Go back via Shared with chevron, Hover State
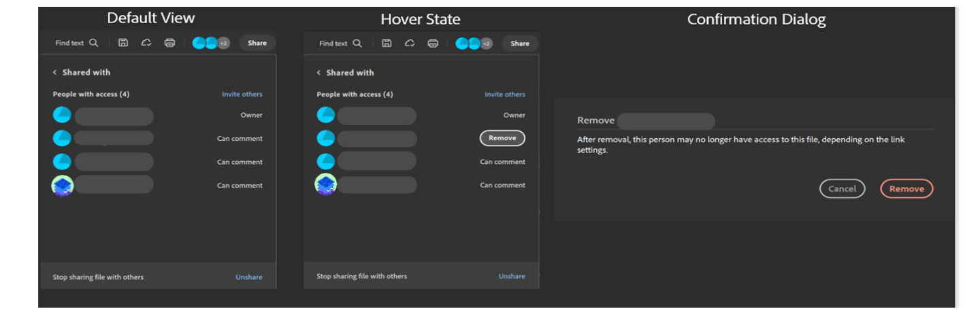 point(318,73)
